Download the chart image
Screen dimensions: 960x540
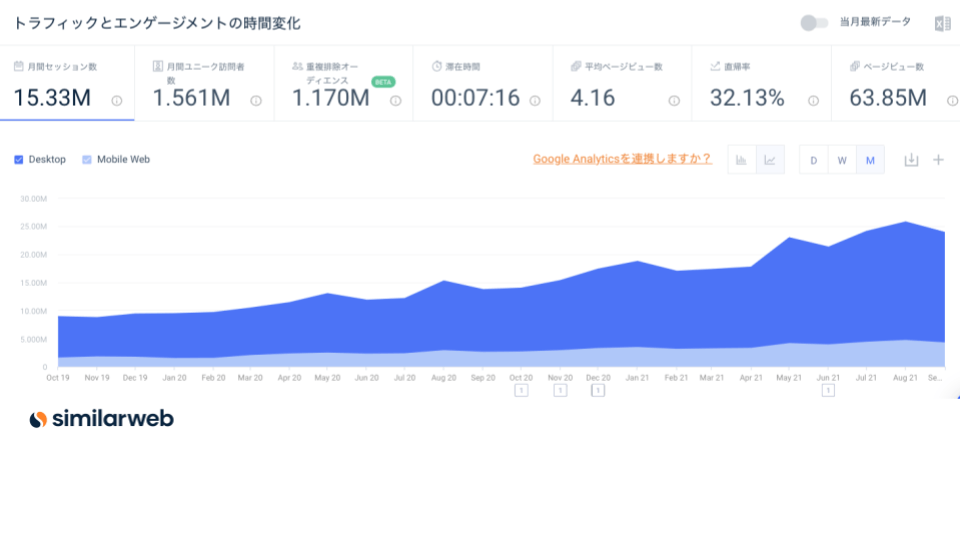[x=911, y=160]
